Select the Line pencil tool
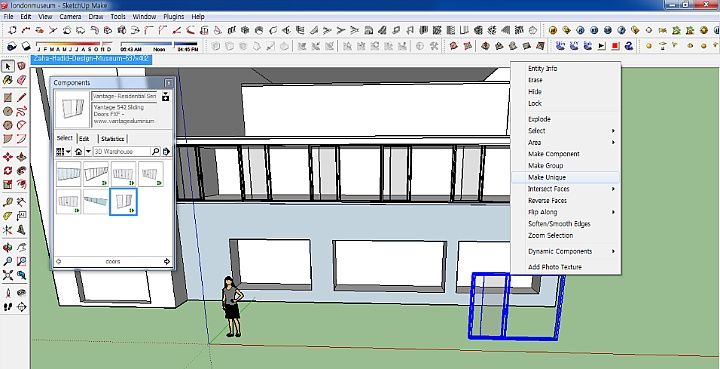Screen dimensions: 720x369 coord(21,97)
